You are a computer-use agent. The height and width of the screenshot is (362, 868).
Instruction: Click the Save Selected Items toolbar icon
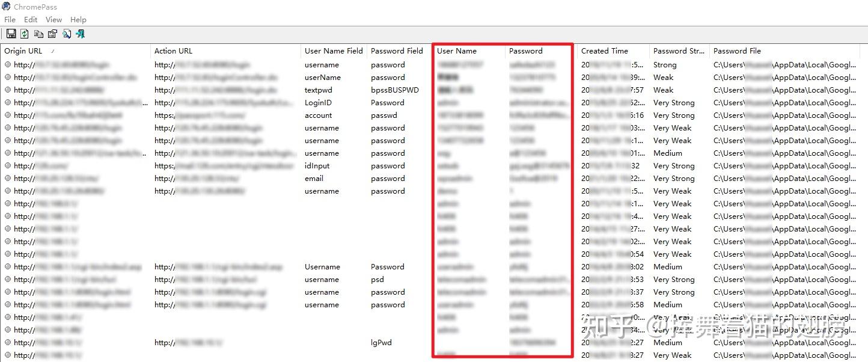[x=11, y=34]
